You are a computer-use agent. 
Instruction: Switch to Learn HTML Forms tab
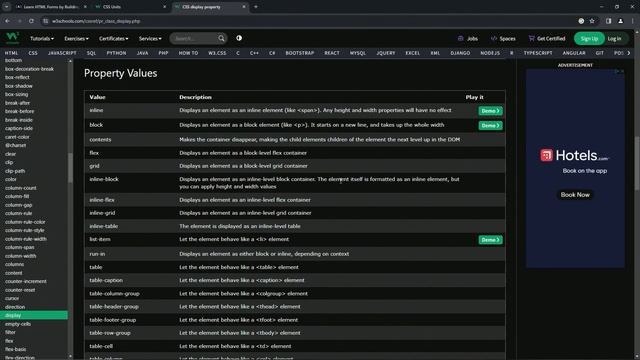click(51, 7)
